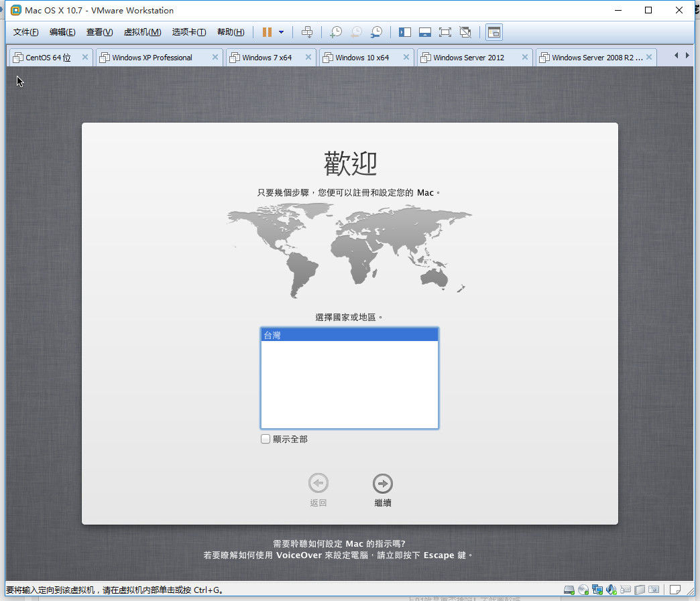This screenshot has height=601, width=700.
Task: Show or hide the library sidebar
Action: point(405,32)
